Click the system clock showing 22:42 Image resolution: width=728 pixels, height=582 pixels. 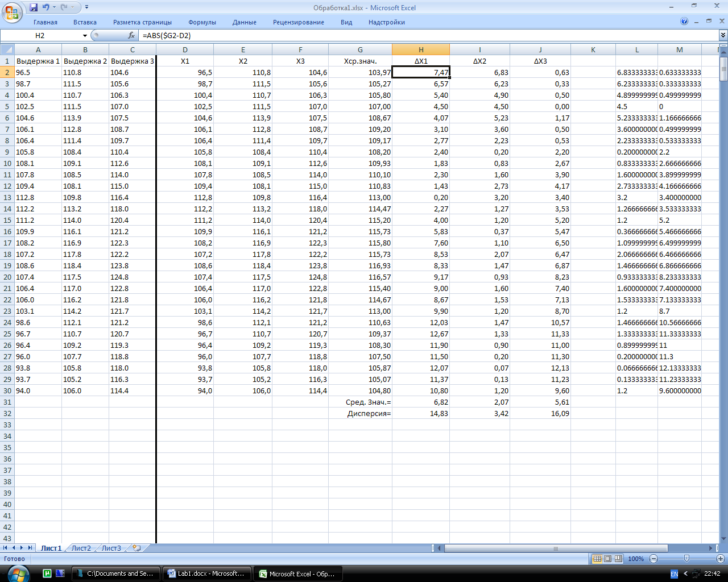click(x=712, y=574)
